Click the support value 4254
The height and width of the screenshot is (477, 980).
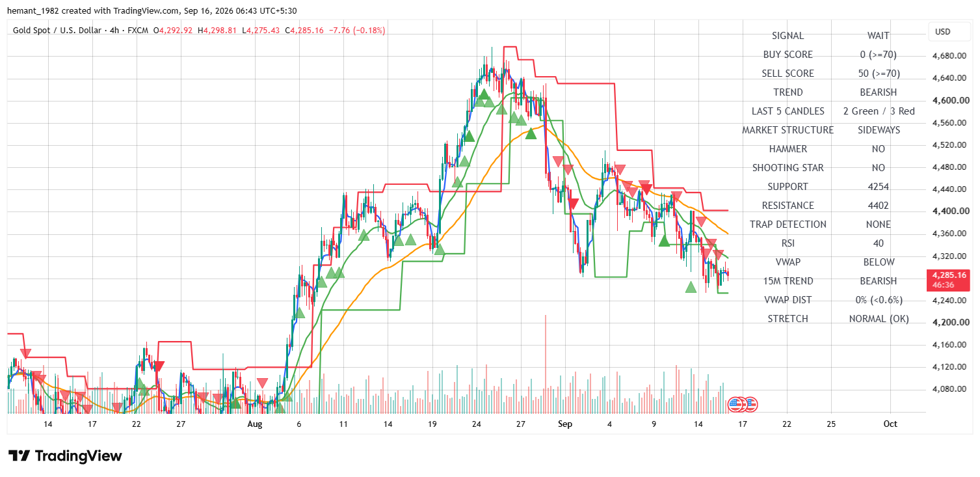pos(879,187)
